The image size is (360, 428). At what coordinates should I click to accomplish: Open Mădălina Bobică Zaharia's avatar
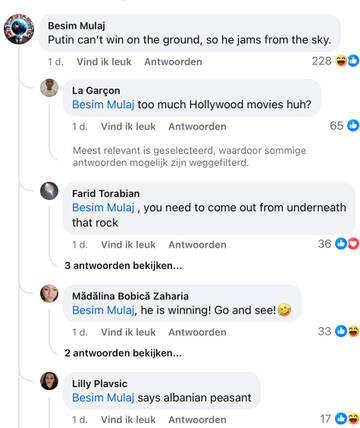[x=49, y=294]
